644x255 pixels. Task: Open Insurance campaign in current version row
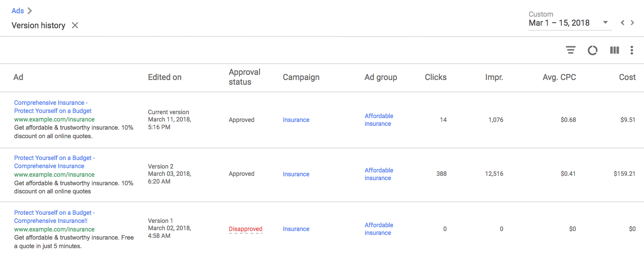coord(296,120)
